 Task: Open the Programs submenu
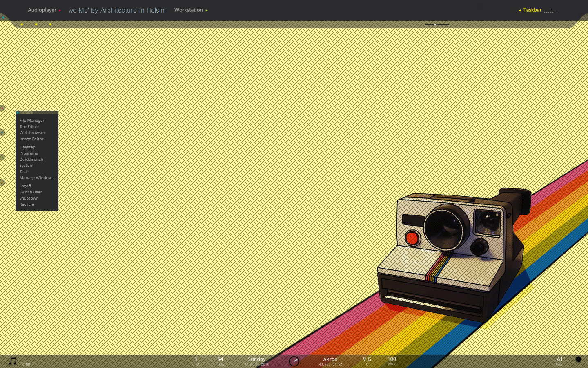[x=29, y=153]
